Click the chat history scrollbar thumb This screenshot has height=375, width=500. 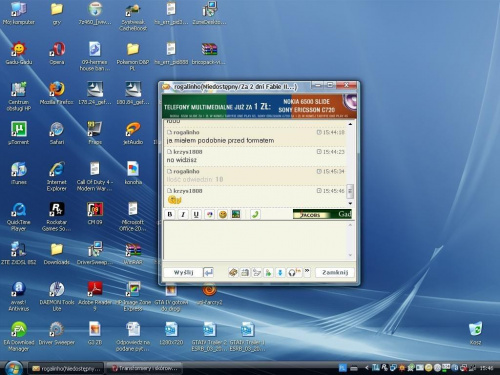(x=350, y=191)
